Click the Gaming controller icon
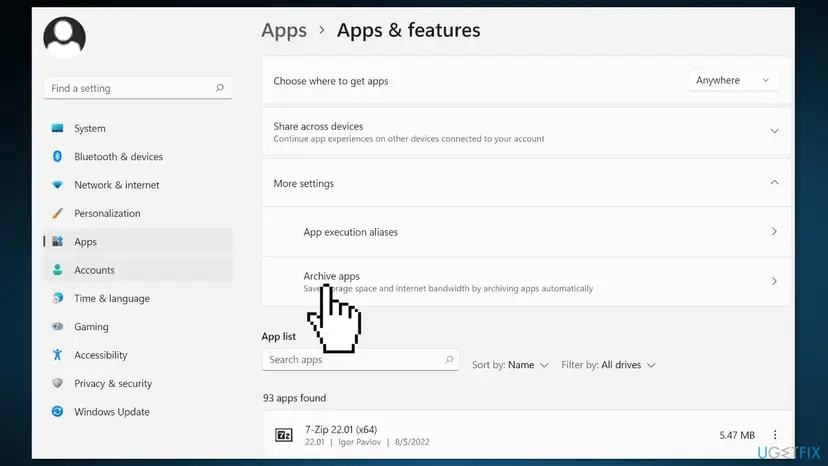828x466 pixels. [x=58, y=327]
